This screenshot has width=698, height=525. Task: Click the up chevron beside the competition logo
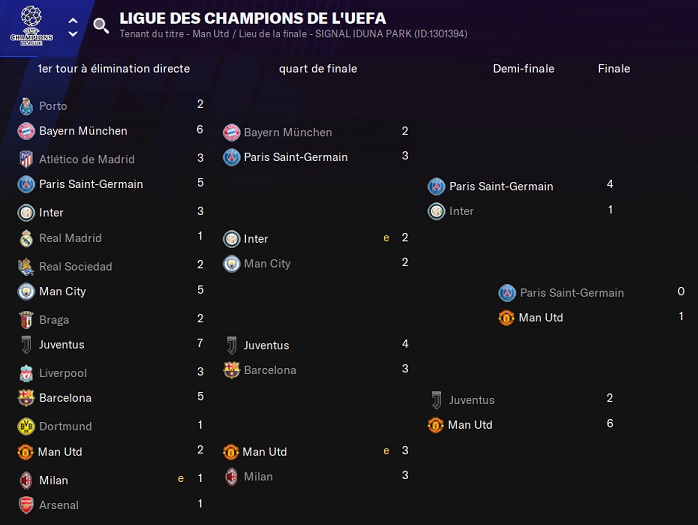(73, 20)
